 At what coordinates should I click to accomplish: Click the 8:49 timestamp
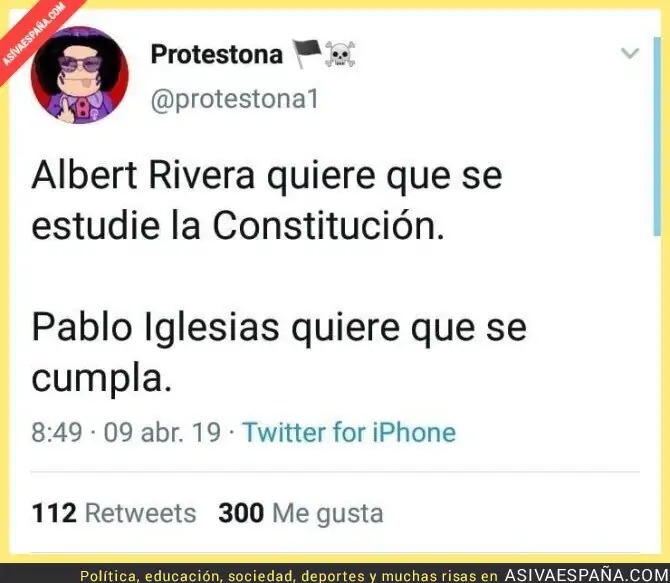[57, 432]
